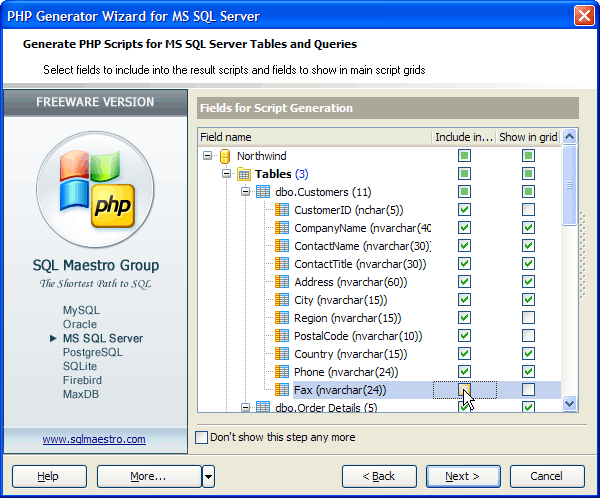Select MS SQL Server in sidebar
The image size is (600, 498).
(103, 338)
